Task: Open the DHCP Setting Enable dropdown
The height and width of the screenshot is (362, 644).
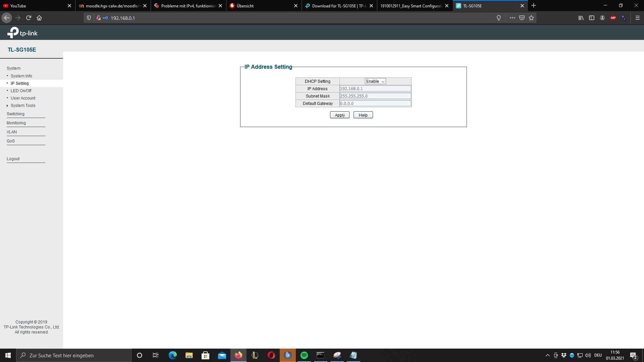Action: coord(375,81)
